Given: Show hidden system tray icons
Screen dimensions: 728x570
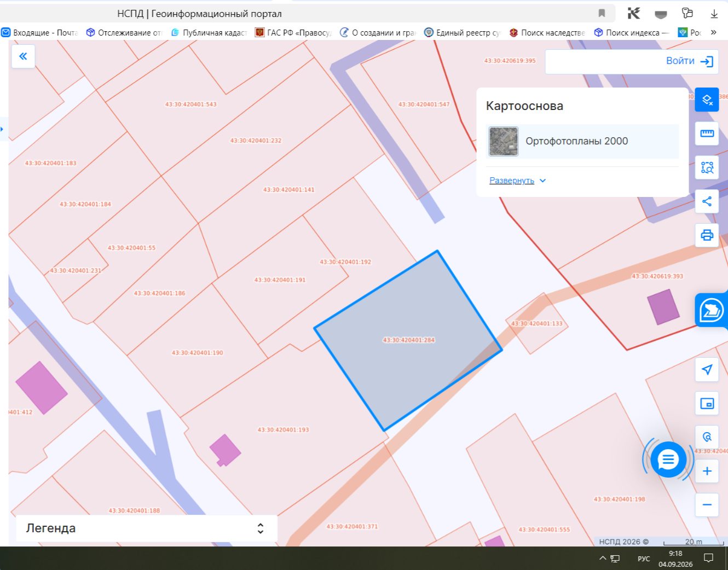Looking at the screenshot, I should tap(603, 558).
